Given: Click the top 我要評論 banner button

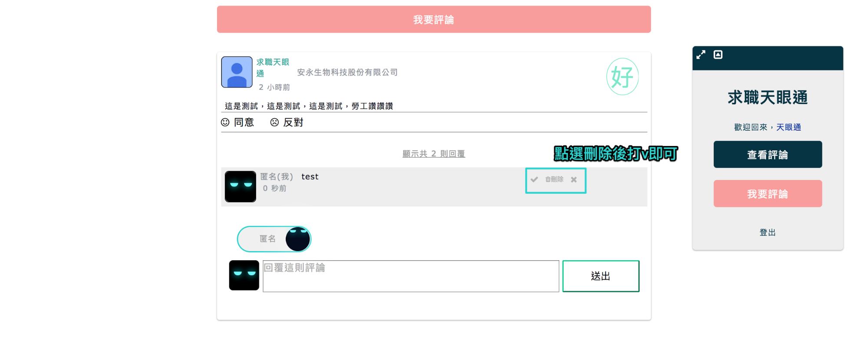Looking at the screenshot, I should point(434,20).
